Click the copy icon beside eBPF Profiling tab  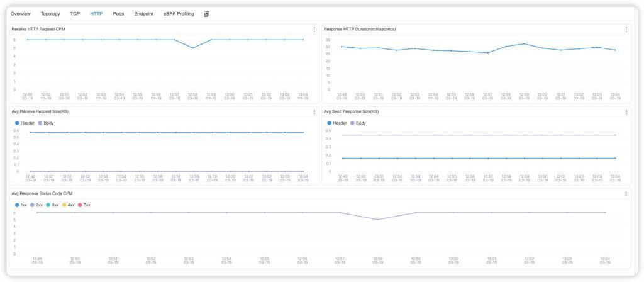pyautogui.click(x=207, y=14)
